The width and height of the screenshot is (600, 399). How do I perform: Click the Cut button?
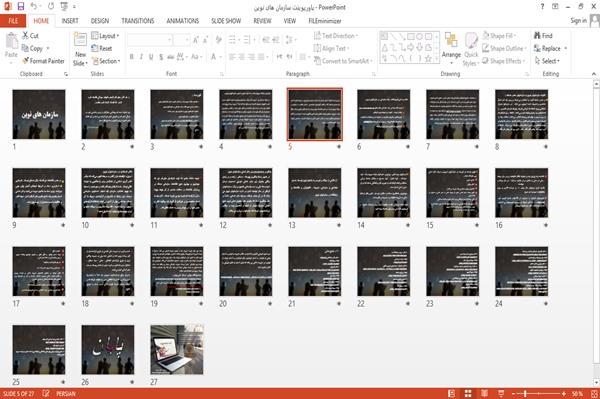(30, 36)
